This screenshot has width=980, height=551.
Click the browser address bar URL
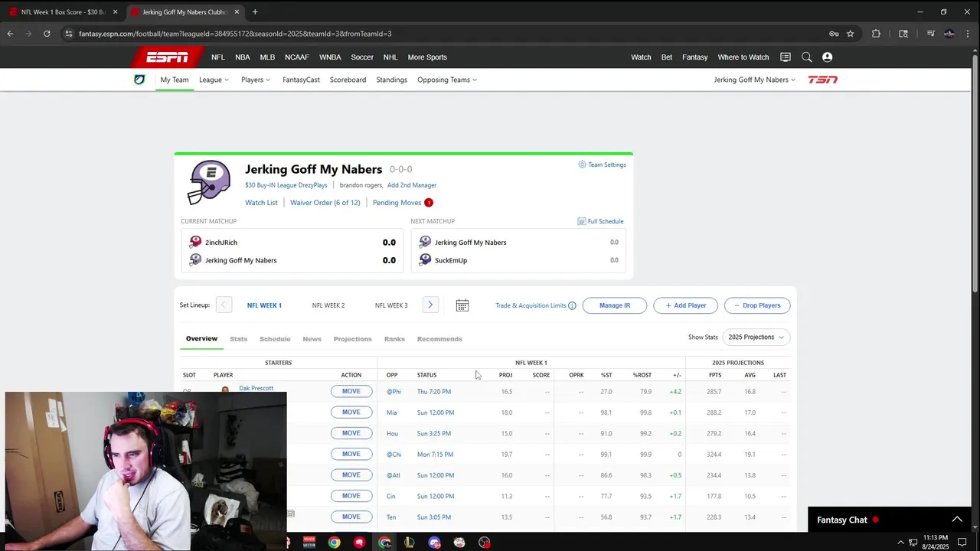pos(235,34)
